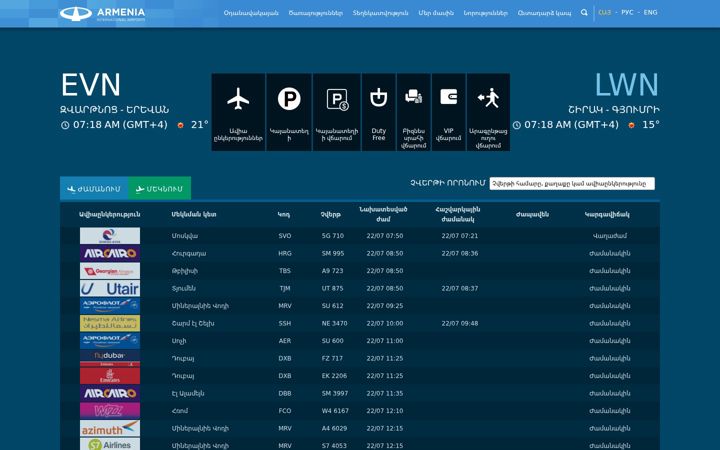
Task: Click the azimuth airline logo
Action: [x=110, y=428]
